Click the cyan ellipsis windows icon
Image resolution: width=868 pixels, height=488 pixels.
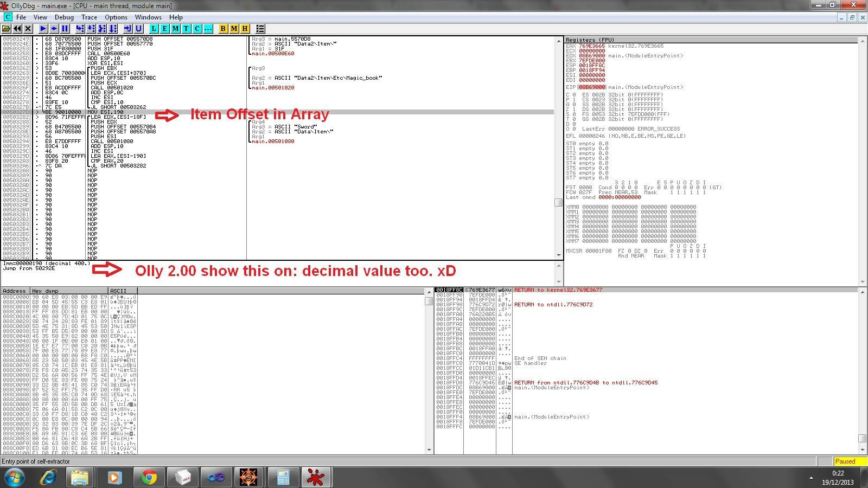208,28
